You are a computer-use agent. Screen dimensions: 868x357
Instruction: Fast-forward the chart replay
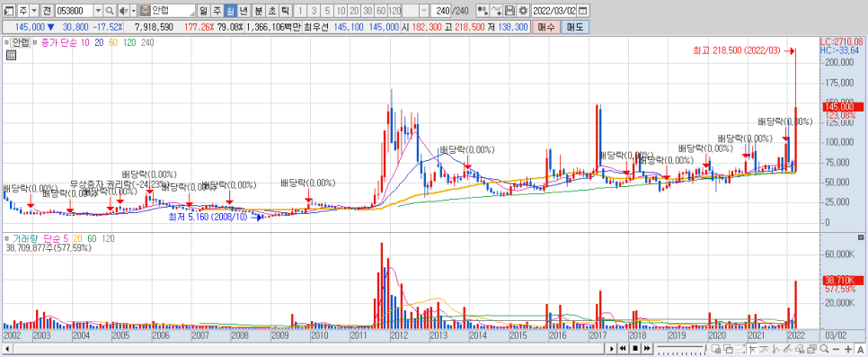[x=647, y=349]
